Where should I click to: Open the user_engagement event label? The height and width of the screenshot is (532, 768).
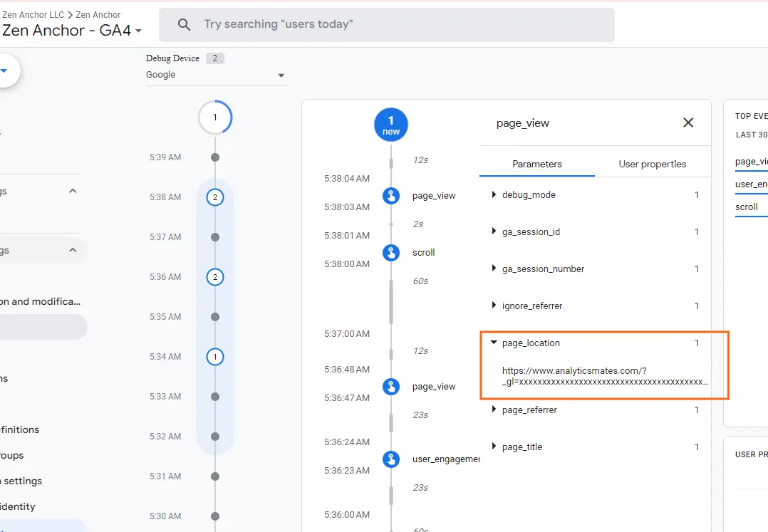pos(446,459)
